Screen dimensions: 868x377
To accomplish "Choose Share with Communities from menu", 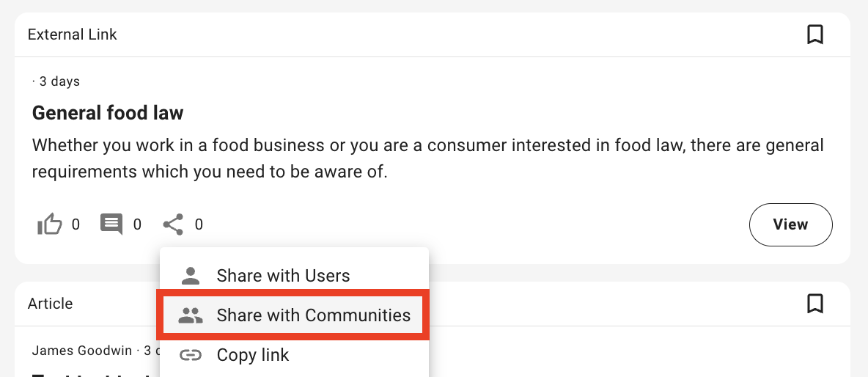I will click(x=313, y=315).
